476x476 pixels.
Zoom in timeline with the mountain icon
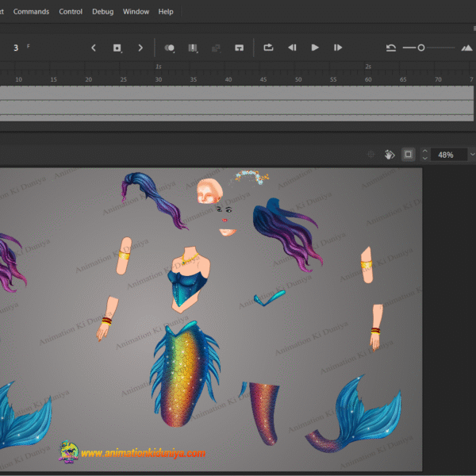[x=466, y=48]
